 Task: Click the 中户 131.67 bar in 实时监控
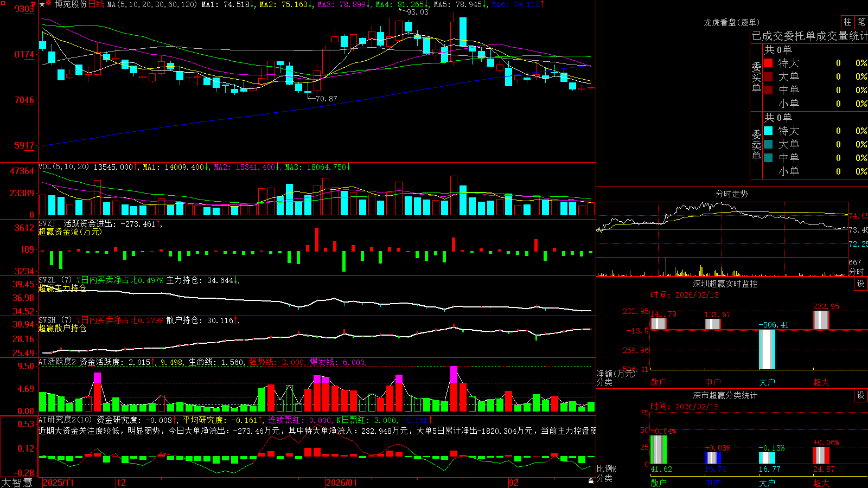tap(713, 324)
